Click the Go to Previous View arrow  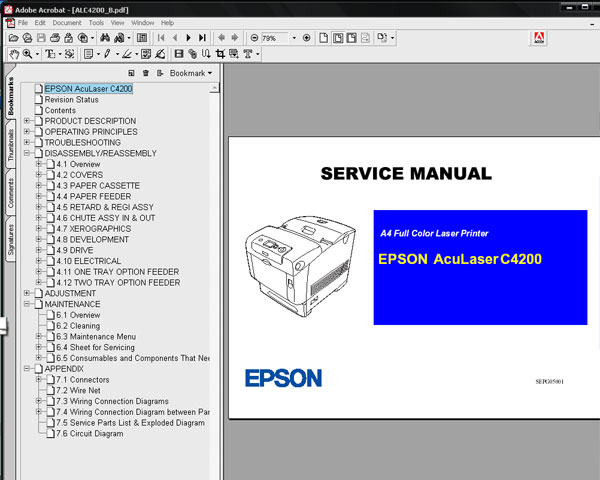[x=221, y=38]
